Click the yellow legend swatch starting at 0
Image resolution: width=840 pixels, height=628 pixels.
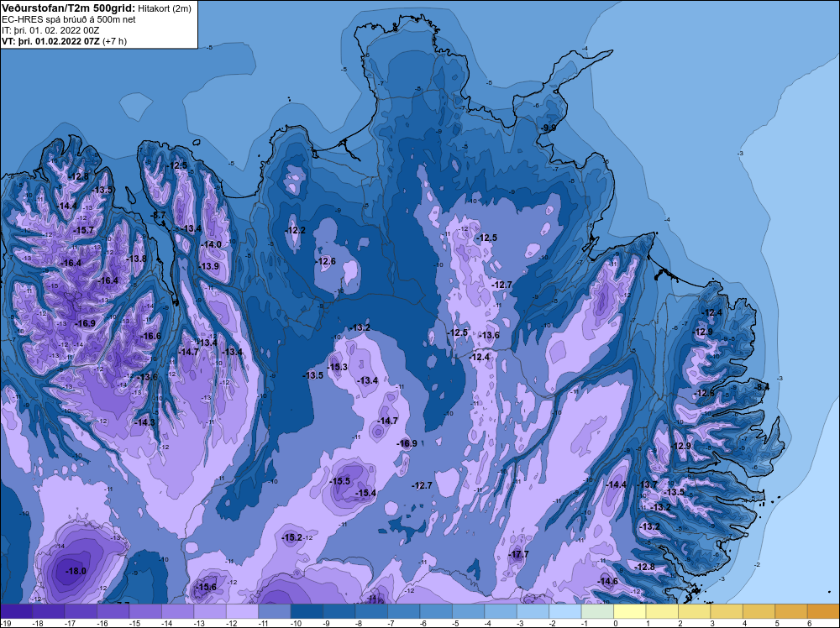click(x=630, y=611)
